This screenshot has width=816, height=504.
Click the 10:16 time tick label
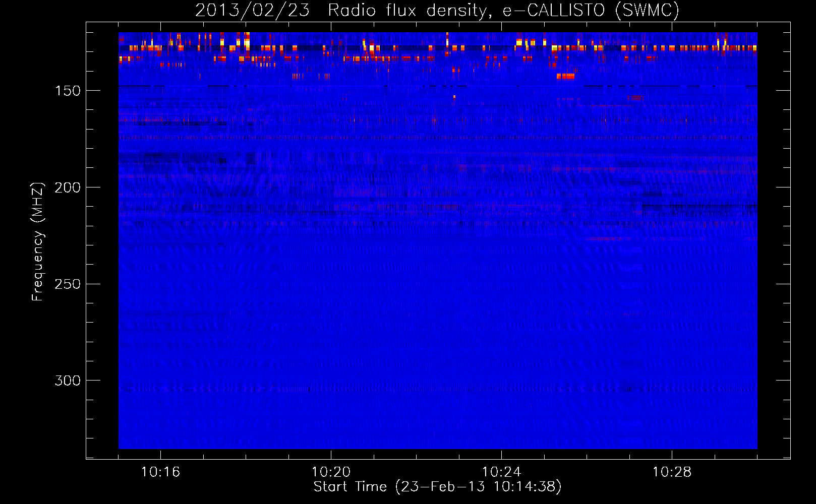(x=160, y=472)
